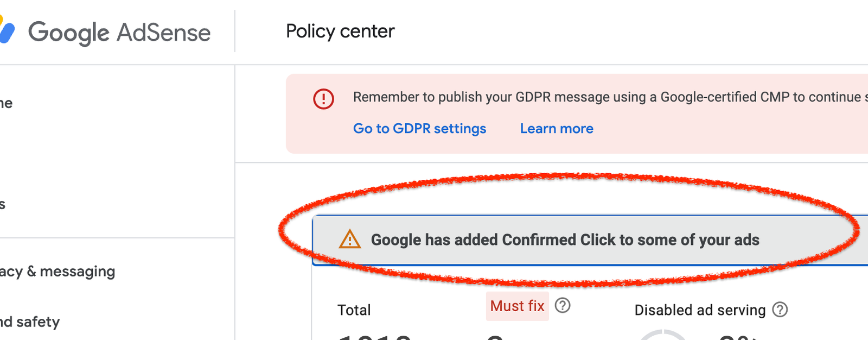868x340 pixels.
Task: Select the Privacy & messaging sidebar item
Action: [58, 271]
